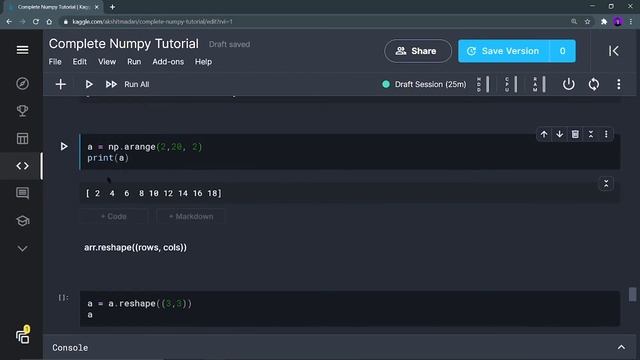
Task: Open active events icon at sidebar bottom
Action: point(23,336)
